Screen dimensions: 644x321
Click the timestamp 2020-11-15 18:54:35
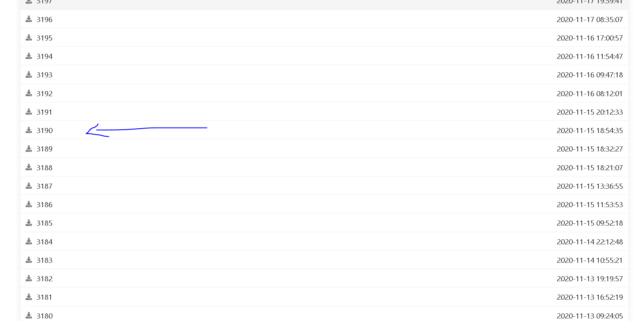[590, 130]
